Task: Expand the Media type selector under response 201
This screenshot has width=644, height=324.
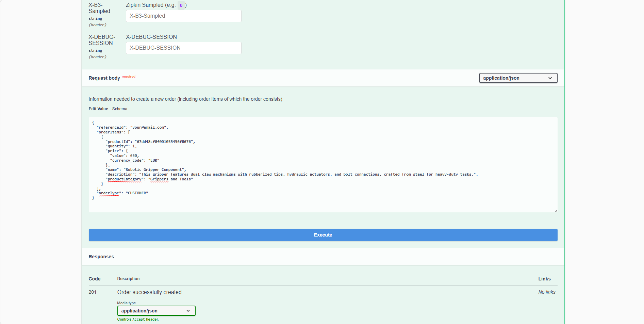Action: click(x=156, y=311)
